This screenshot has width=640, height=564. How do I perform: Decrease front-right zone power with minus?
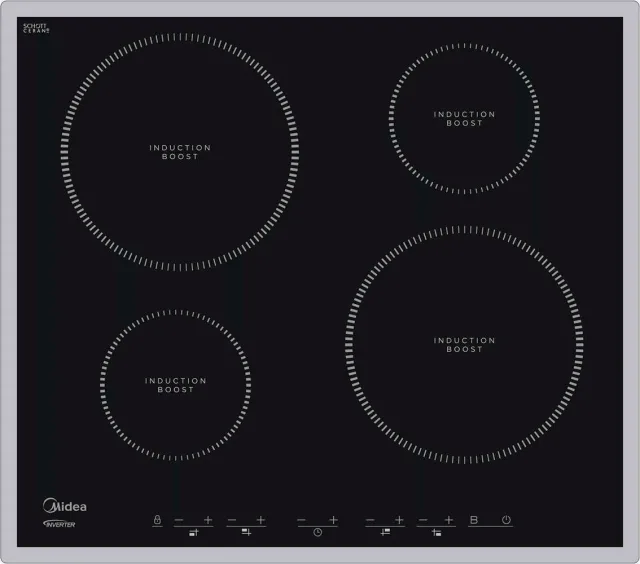coord(423,520)
